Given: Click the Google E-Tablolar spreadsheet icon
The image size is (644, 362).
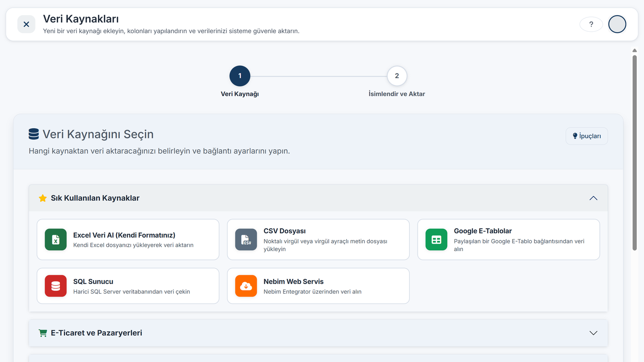Looking at the screenshot, I should [x=436, y=240].
